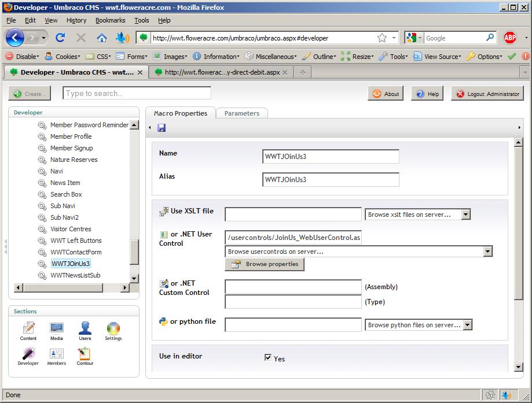The height and width of the screenshot is (403, 532).
Task: Click the stop loading X icon
Action: coord(80,38)
